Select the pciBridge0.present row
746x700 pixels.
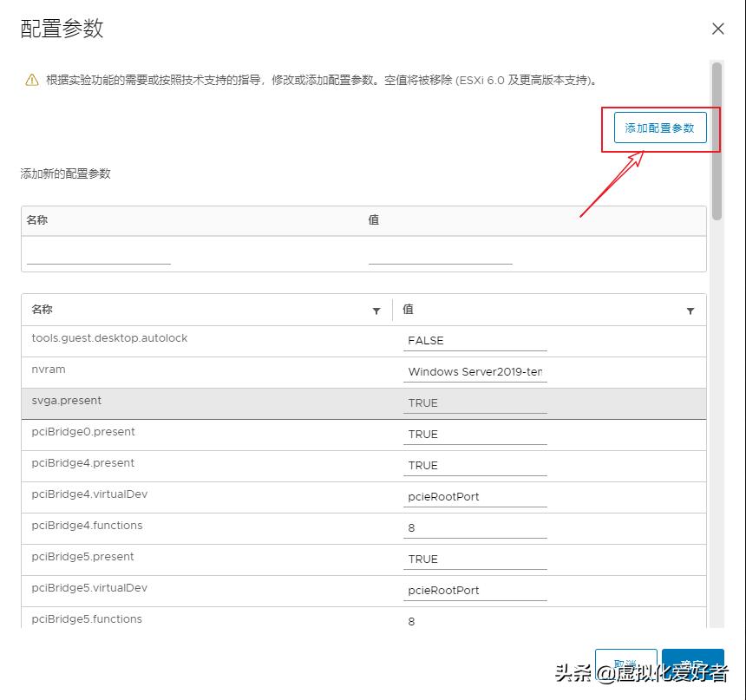click(173, 432)
